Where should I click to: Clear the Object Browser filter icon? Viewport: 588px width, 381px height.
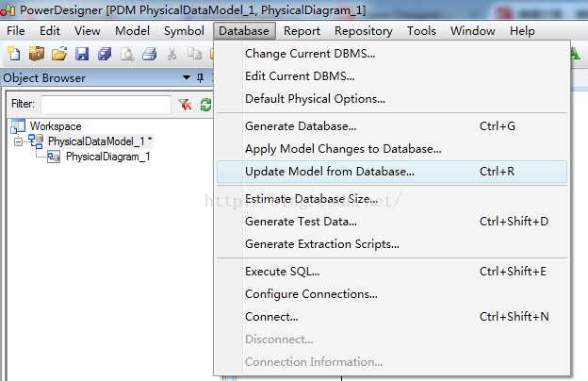pos(185,105)
